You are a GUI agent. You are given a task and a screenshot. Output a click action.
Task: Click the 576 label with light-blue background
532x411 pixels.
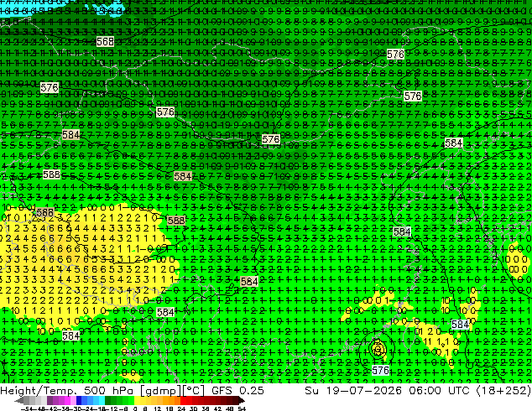click(x=380, y=370)
